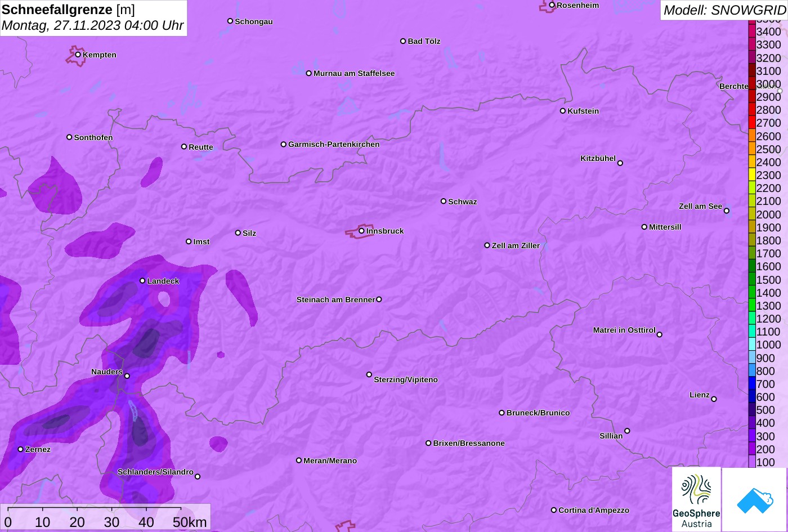Click the 2000 legend value
The image size is (788, 532).
769,214
